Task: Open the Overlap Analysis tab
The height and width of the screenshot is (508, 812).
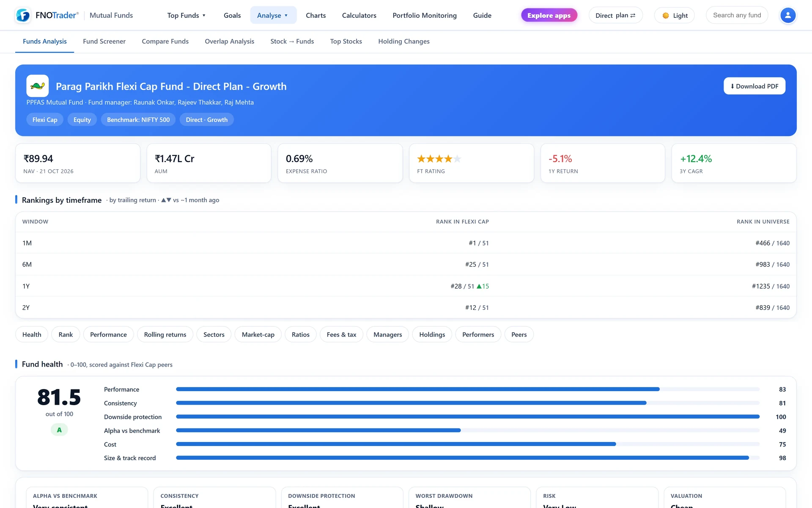Action: coord(230,41)
